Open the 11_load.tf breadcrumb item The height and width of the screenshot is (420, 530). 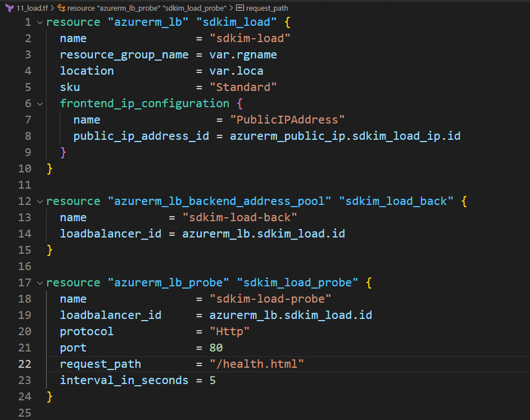point(32,8)
